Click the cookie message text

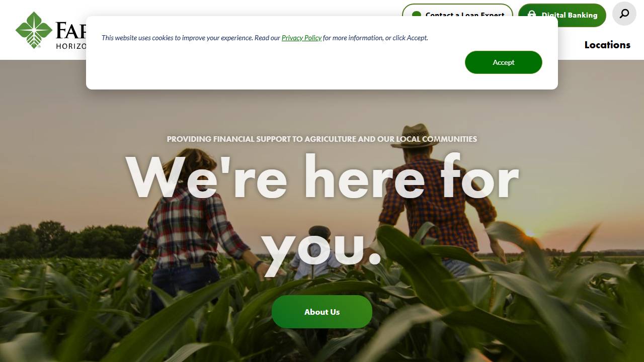point(265,38)
